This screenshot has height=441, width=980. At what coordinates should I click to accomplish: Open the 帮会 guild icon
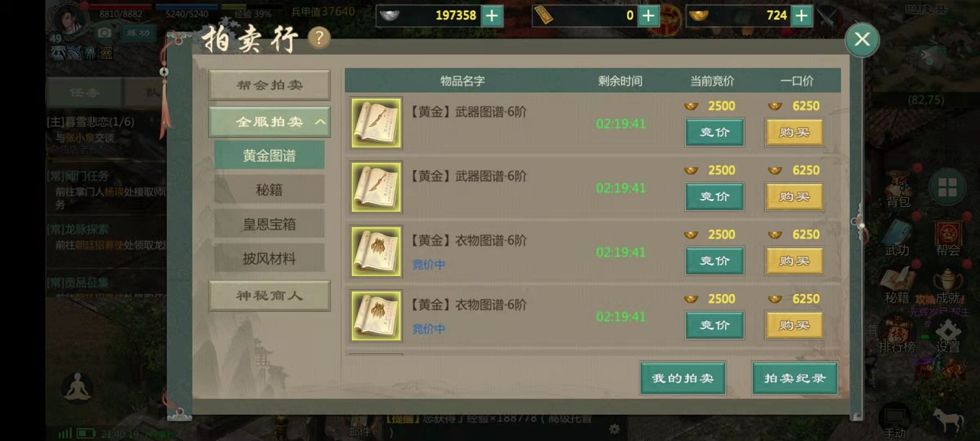(948, 238)
